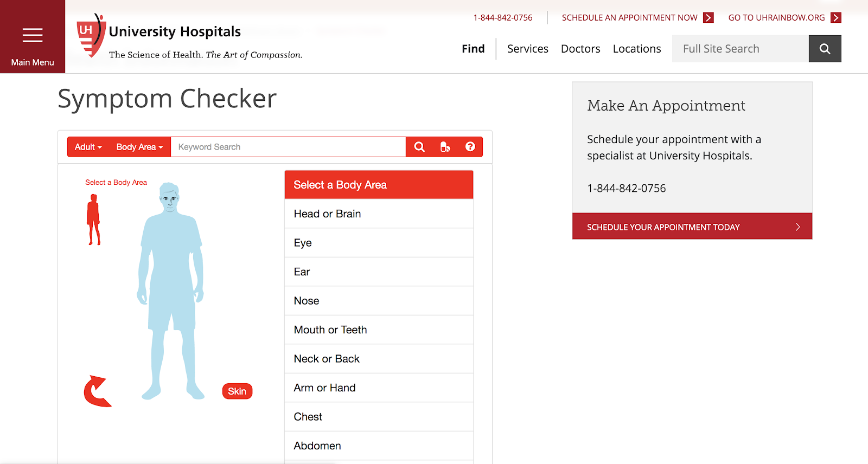Rotate the body figure with curved arrow
The image size is (868, 464).
click(x=97, y=391)
